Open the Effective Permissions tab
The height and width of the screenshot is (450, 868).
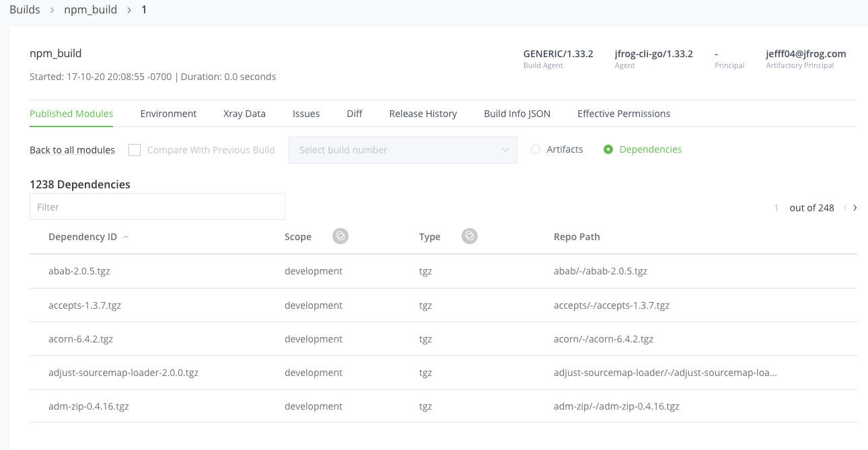(x=624, y=114)
